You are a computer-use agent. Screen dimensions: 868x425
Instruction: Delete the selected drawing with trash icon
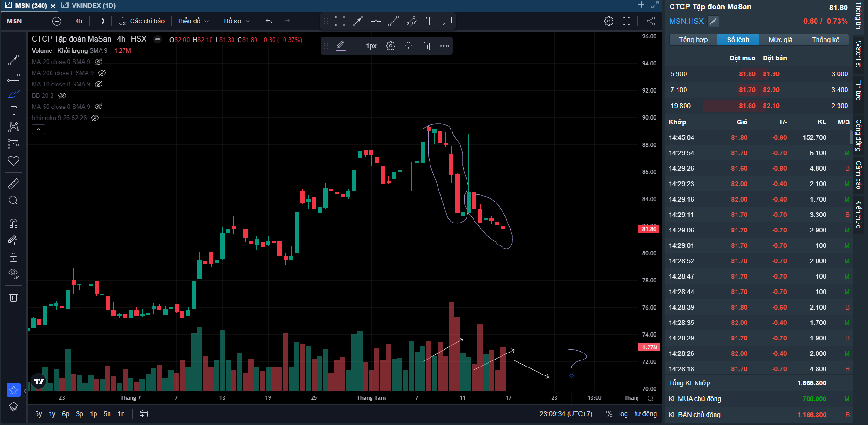426,46
